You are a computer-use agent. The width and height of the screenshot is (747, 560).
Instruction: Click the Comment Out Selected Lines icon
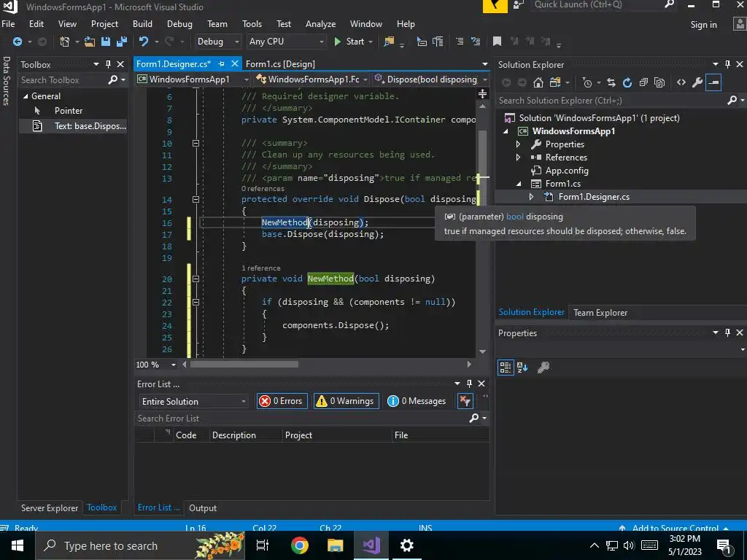tap(460, 42)
